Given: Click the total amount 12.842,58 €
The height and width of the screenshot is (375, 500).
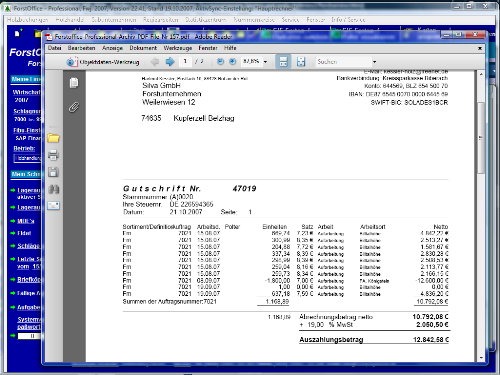Looking at the screenshot, I should 431,340.
